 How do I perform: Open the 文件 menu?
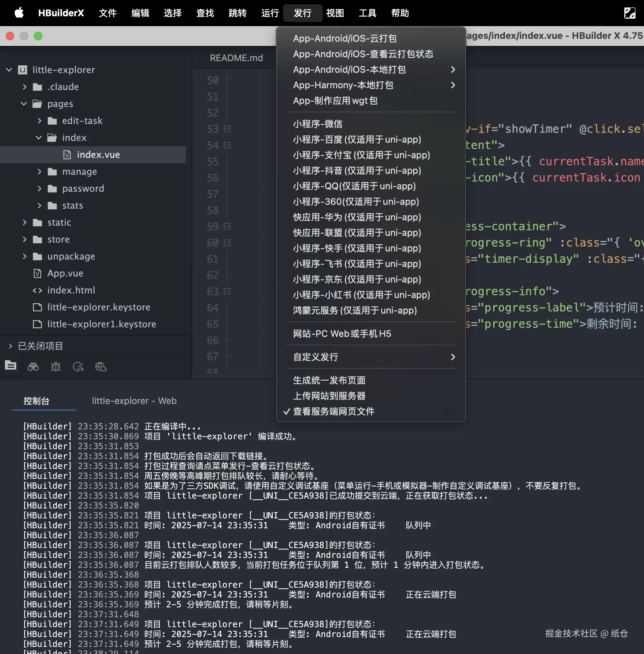[108, 13]
